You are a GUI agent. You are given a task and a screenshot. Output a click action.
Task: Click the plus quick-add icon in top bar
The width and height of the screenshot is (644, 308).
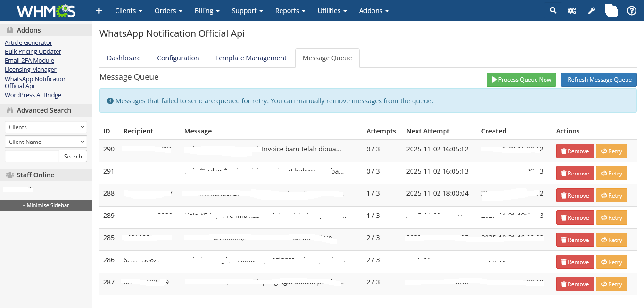click(99, 10)
